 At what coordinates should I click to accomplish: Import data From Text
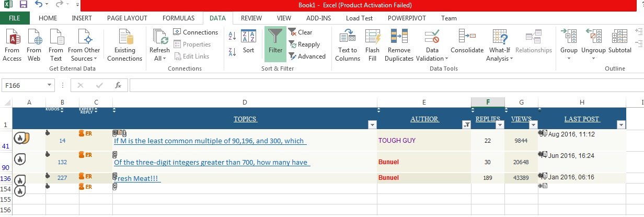(x=56, y=45)
